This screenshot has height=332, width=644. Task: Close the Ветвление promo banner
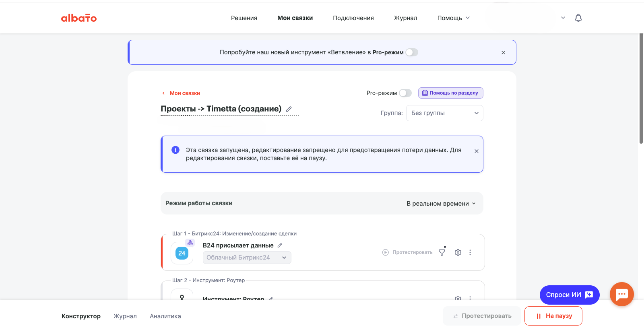[503, 52]
